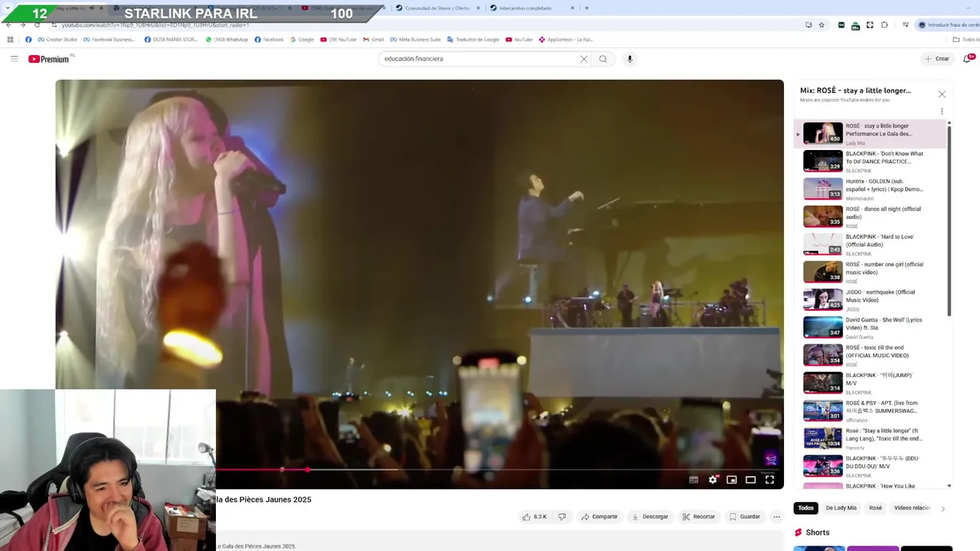Go to YouTube Premium home logo
The width and height of the screenshot is (980, 551).
click(x=49, y=59)
